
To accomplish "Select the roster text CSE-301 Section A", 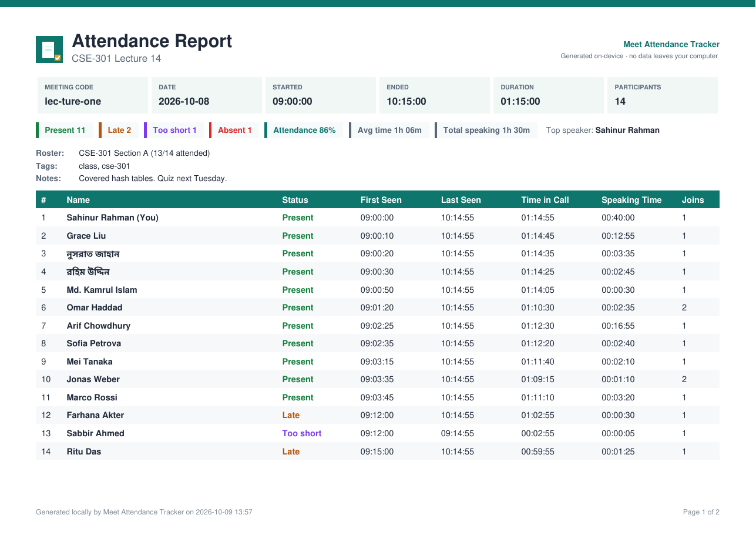I will pyautogui.click(x=113, y=153).
